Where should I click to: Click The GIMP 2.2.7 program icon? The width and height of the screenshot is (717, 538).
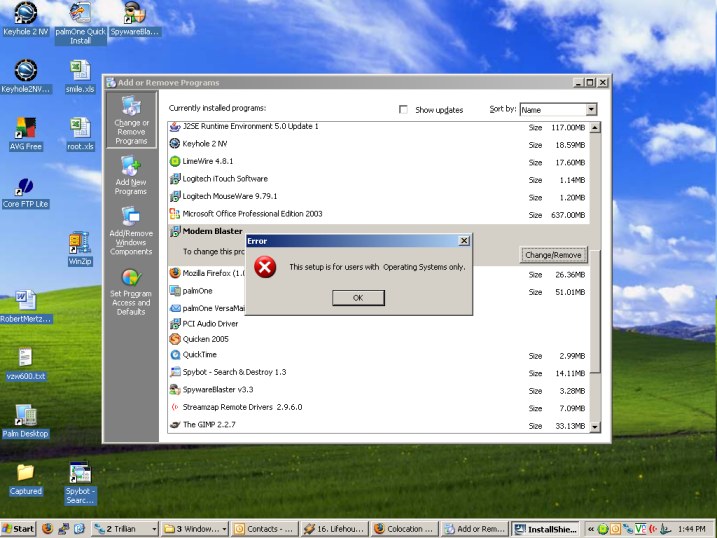(175, 425)
